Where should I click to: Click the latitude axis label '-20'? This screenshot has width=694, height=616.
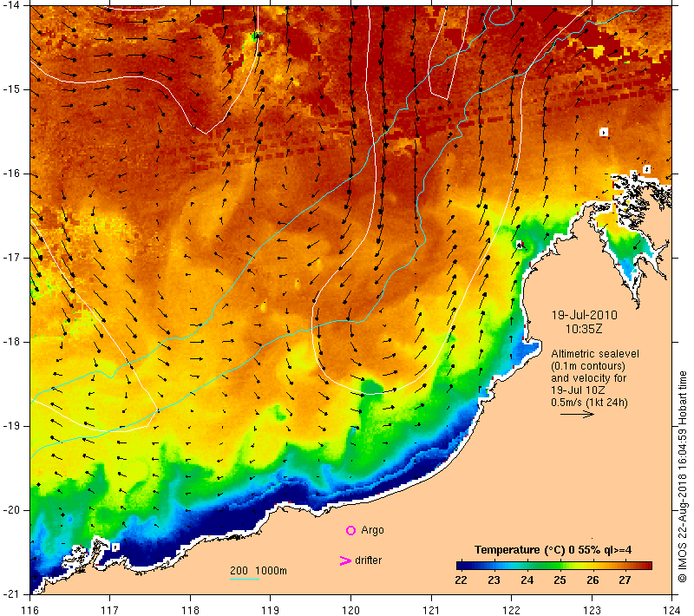pyautogui.click(x=11, y=510)
